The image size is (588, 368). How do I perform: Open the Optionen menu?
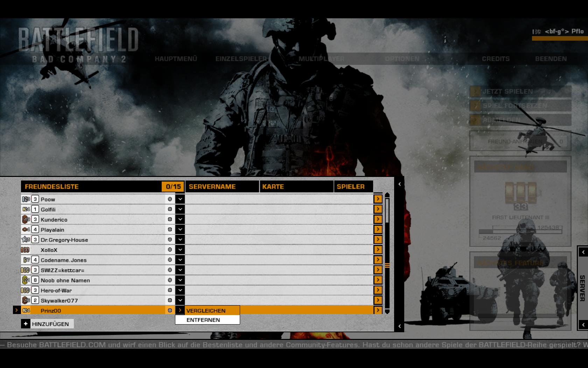click(x=402, y=59)
